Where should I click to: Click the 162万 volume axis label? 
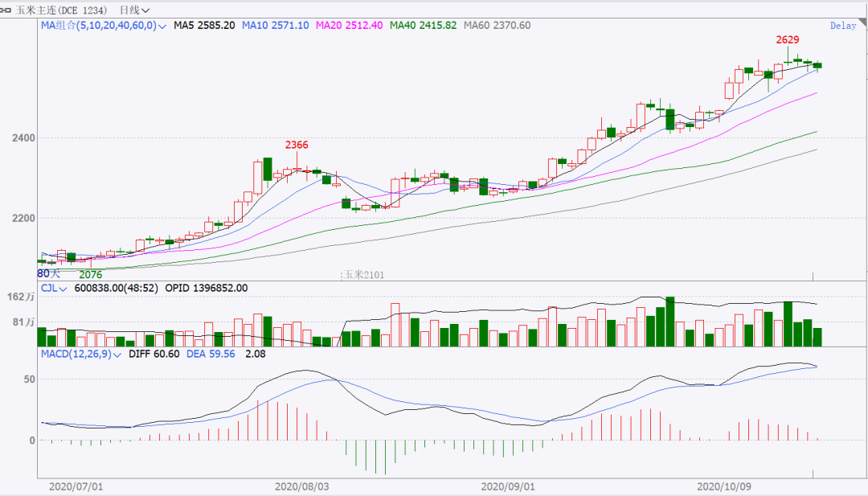click(x=21, y=297)
